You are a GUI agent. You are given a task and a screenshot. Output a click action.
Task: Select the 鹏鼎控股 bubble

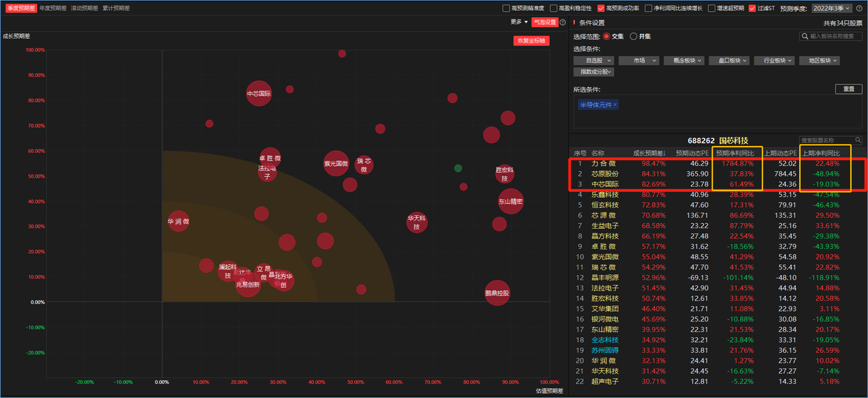[497, 293]
